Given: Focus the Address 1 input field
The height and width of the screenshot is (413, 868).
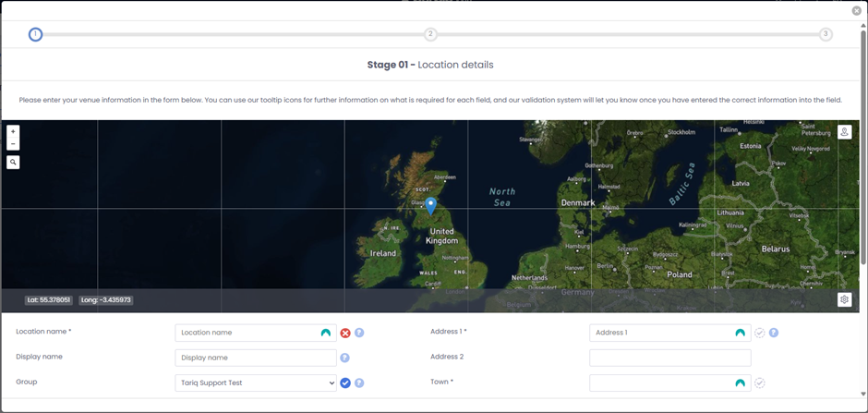Looking at the screenshot, I should click(x=670, y=333).
